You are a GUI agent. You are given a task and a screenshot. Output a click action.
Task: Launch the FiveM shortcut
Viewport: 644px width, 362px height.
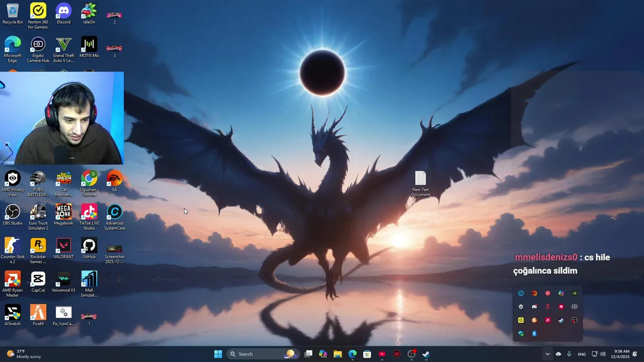[38, 315]
